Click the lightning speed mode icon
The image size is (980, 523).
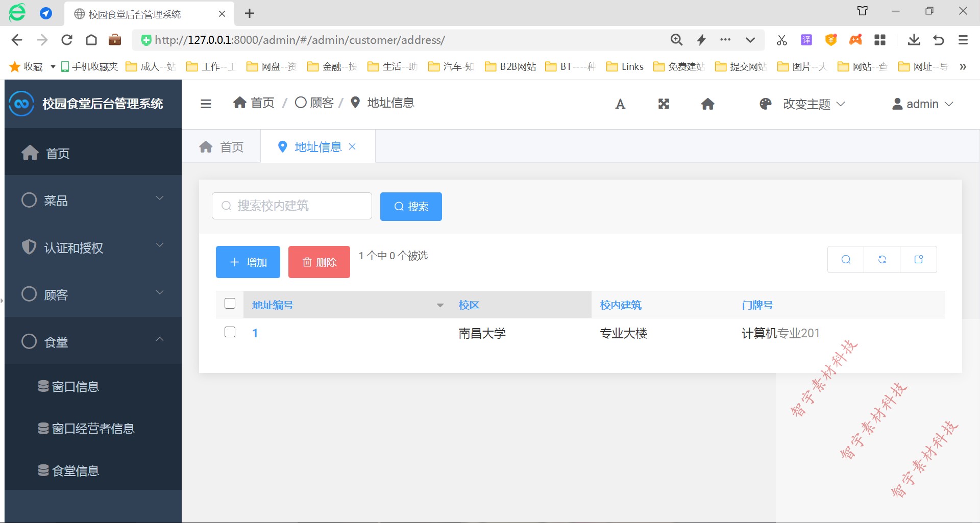(701, 40)
